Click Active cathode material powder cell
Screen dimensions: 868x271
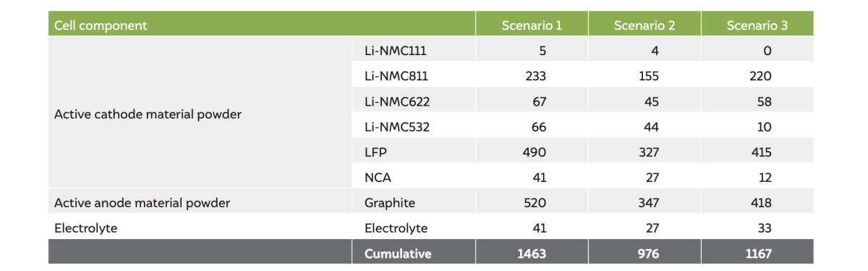point(148,114)
